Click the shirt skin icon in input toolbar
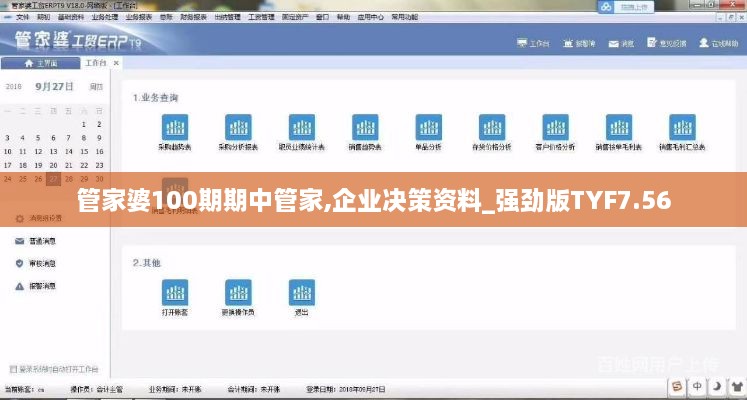747x400 pixels. [x=737, y=386]
